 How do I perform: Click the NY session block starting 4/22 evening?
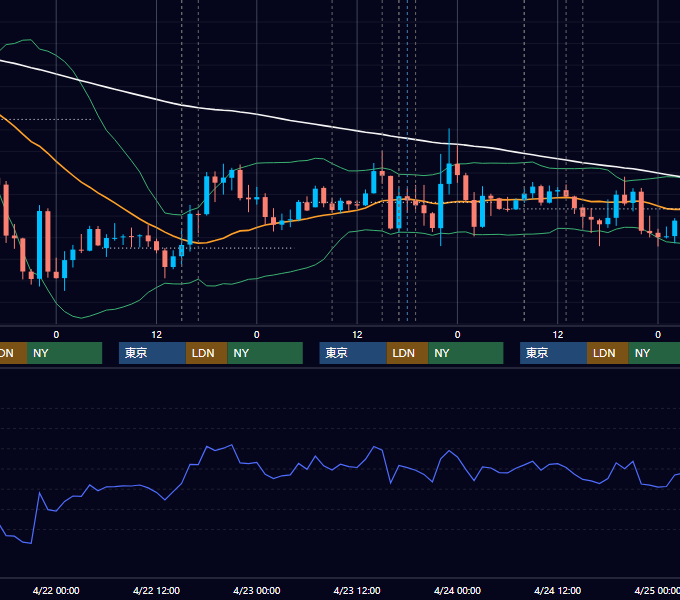(x=265, y=353)
